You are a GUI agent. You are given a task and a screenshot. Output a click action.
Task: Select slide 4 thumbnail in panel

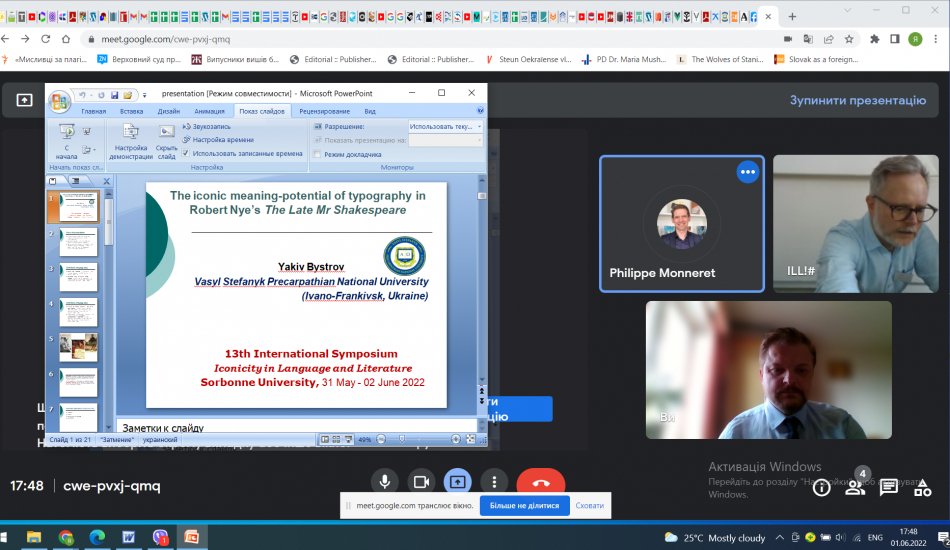point(78,312)
